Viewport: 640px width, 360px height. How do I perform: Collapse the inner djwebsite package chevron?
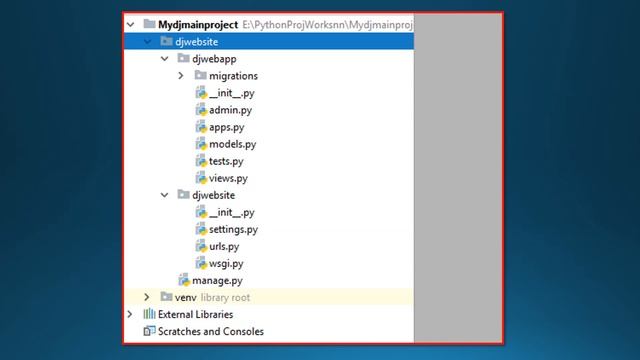(164, 195)
